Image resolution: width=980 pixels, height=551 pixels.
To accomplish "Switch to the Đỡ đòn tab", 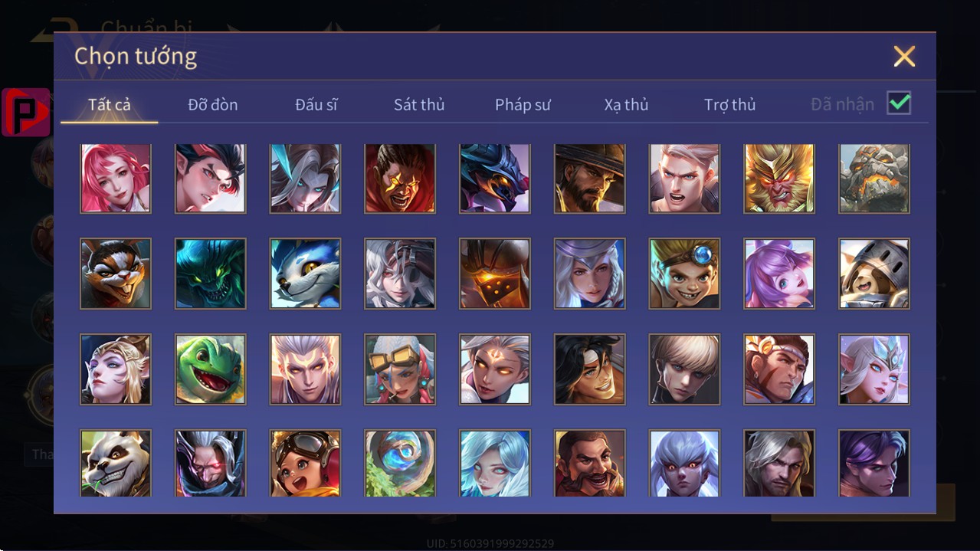I will pos(213,105).
